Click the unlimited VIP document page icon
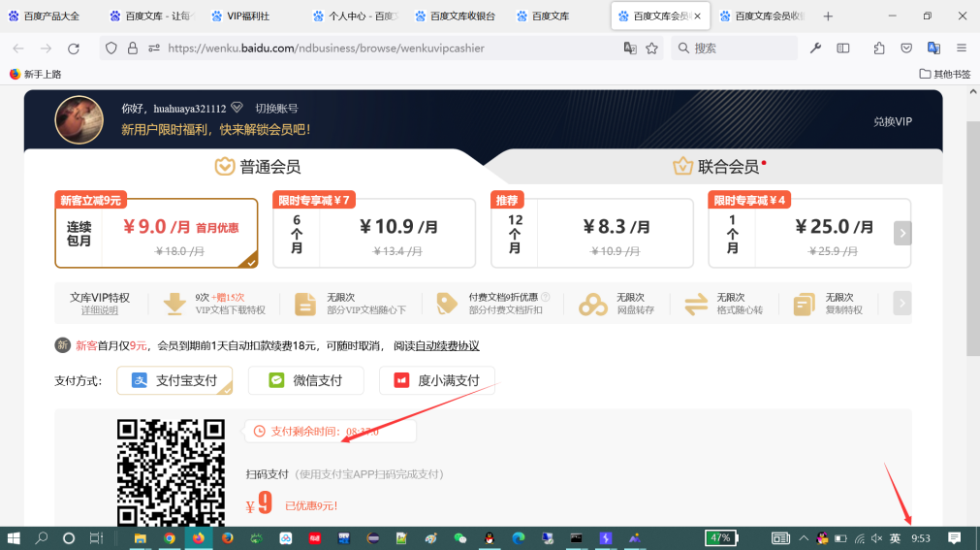This screenshot has height=550, width=980. [305, 304]
